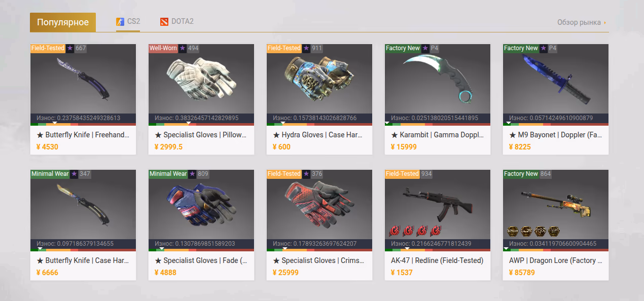Image resolution: width=644 pixels, height=301 pixels.
Task: Click the DOTA2 logo icon
Action: (164, 22)
